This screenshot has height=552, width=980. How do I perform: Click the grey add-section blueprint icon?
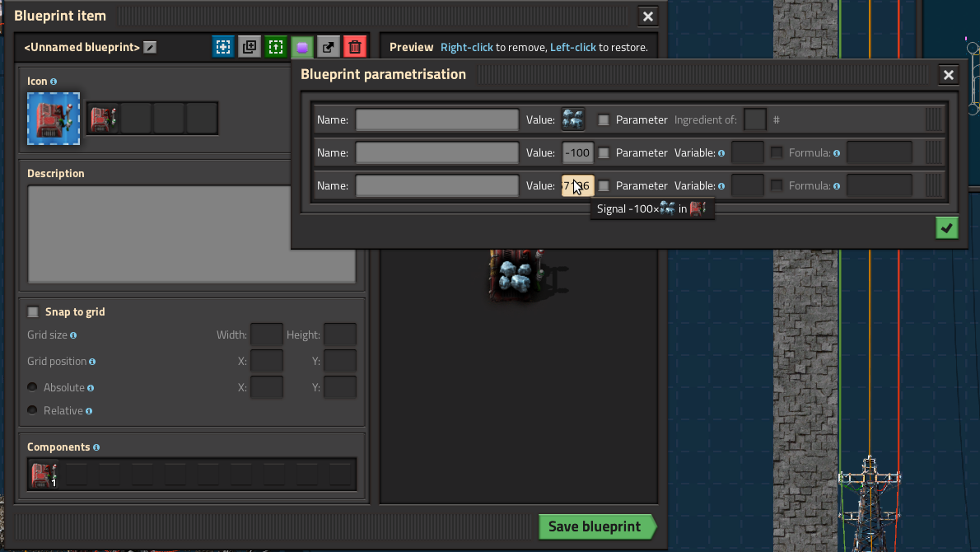250,47
